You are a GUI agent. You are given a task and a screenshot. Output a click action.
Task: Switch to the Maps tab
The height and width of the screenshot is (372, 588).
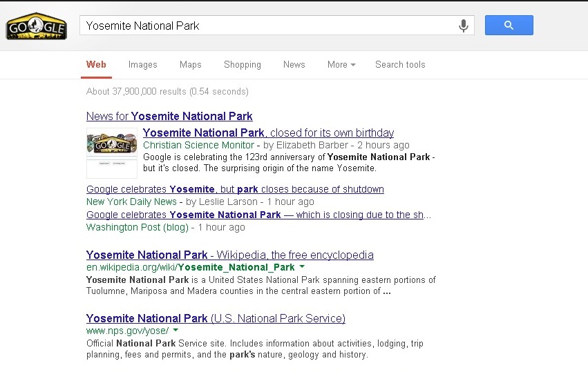pos(191,64)
